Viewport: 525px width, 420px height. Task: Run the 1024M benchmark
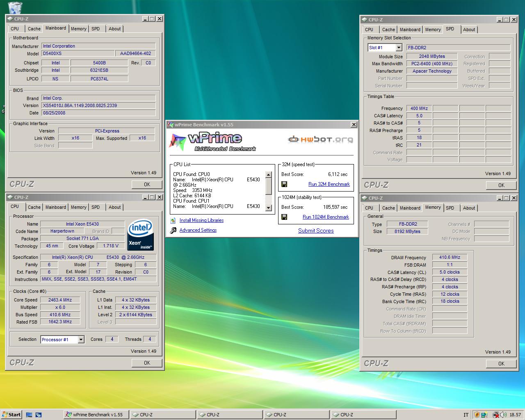[326, 217]
